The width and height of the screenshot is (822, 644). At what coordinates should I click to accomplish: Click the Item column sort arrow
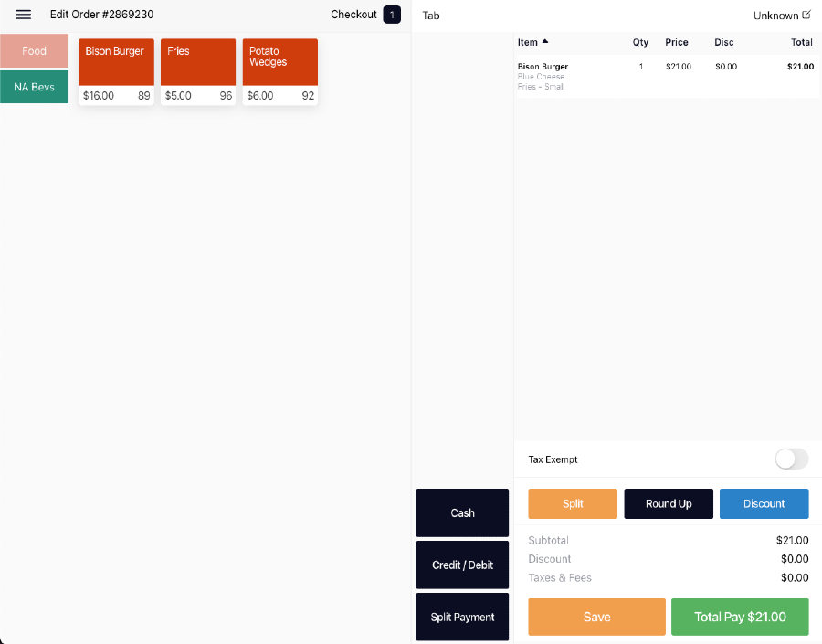tap(545, 41)
